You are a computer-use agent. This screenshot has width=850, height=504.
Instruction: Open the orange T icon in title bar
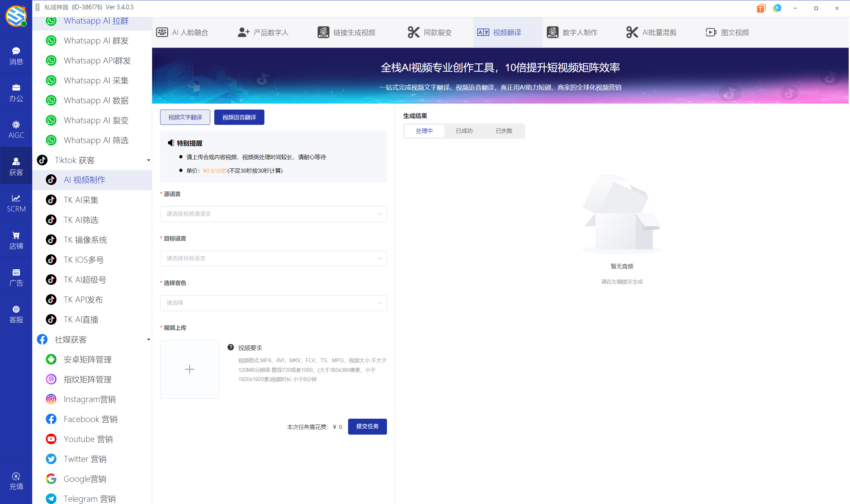(761, 8)
